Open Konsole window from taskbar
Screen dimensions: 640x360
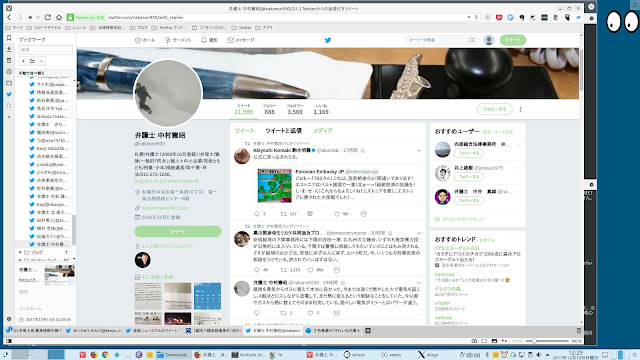click(x=247, y=355)
